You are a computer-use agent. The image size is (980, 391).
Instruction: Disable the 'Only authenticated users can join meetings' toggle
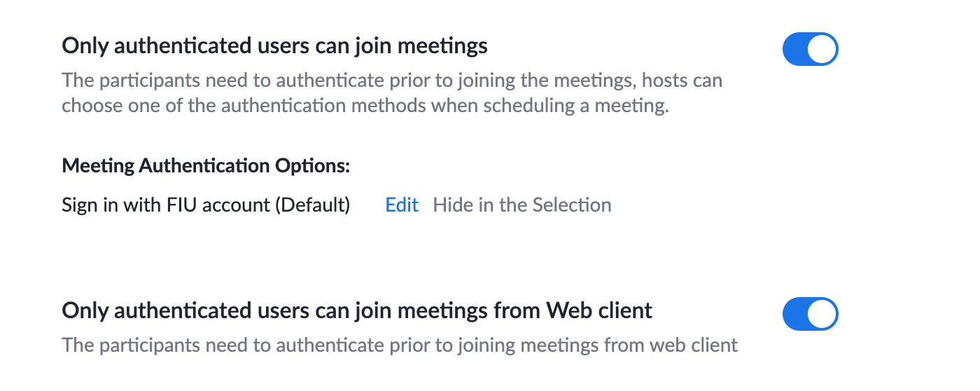[x=810, y=49]
